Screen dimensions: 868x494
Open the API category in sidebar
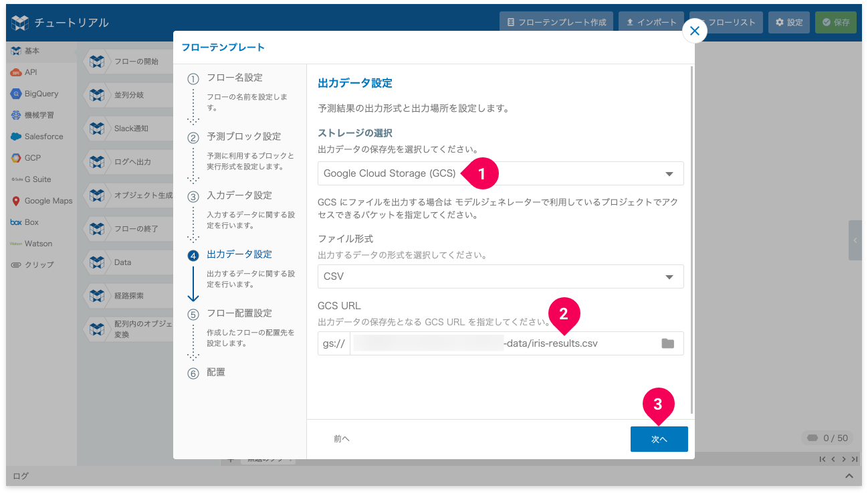click(x=41, y=72)
